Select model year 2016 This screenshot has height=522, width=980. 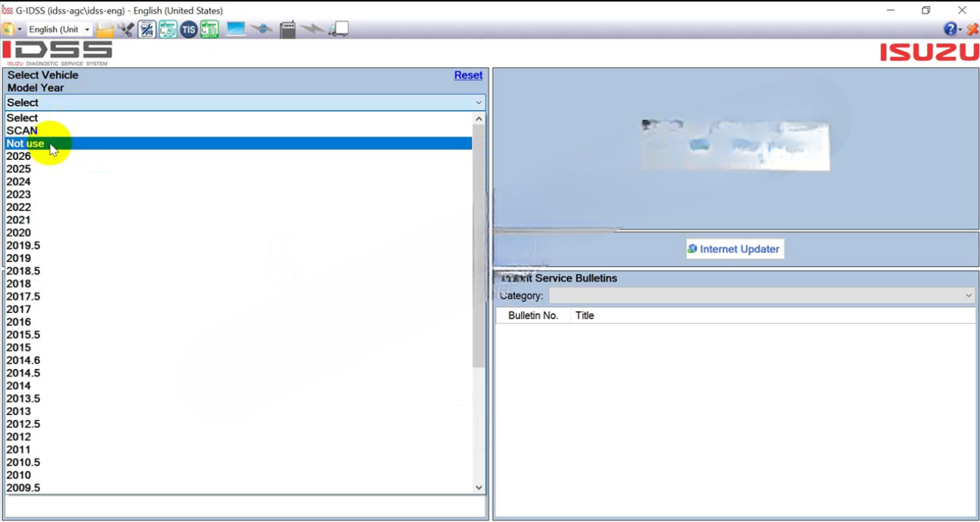[x=239, y=322]
